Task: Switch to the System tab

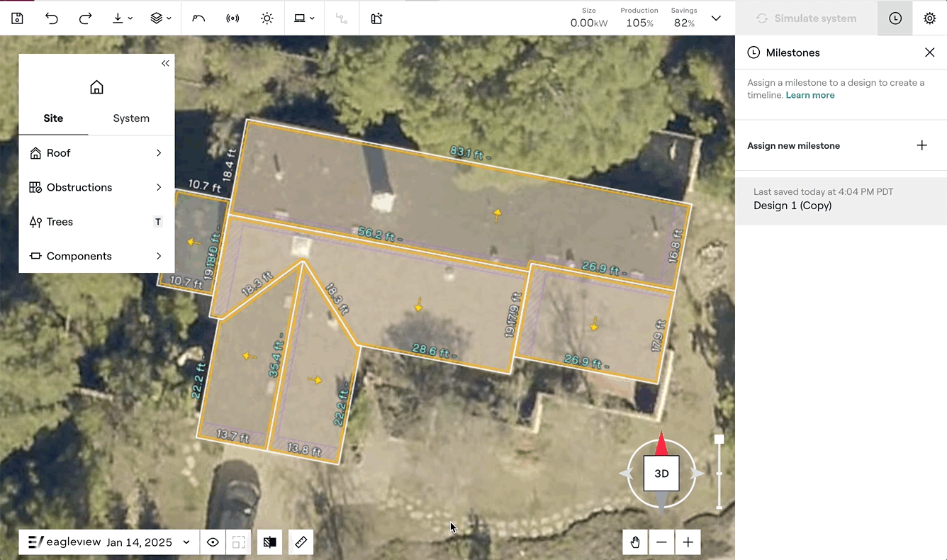Action: point(131,118)
